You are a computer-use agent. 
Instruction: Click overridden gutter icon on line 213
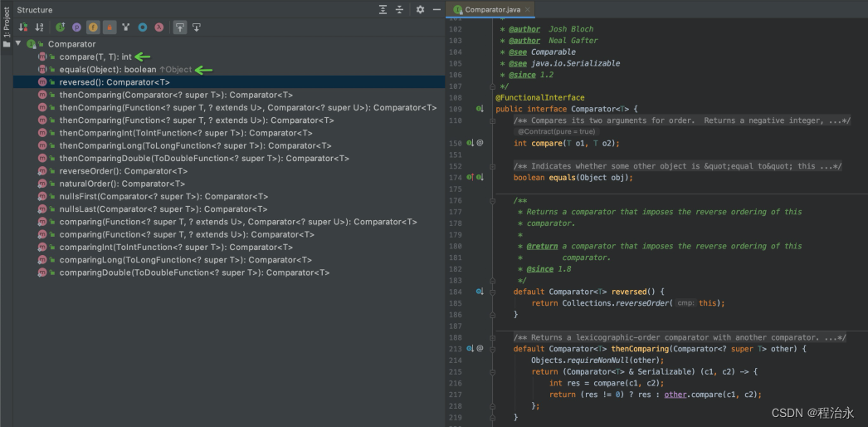470,348
